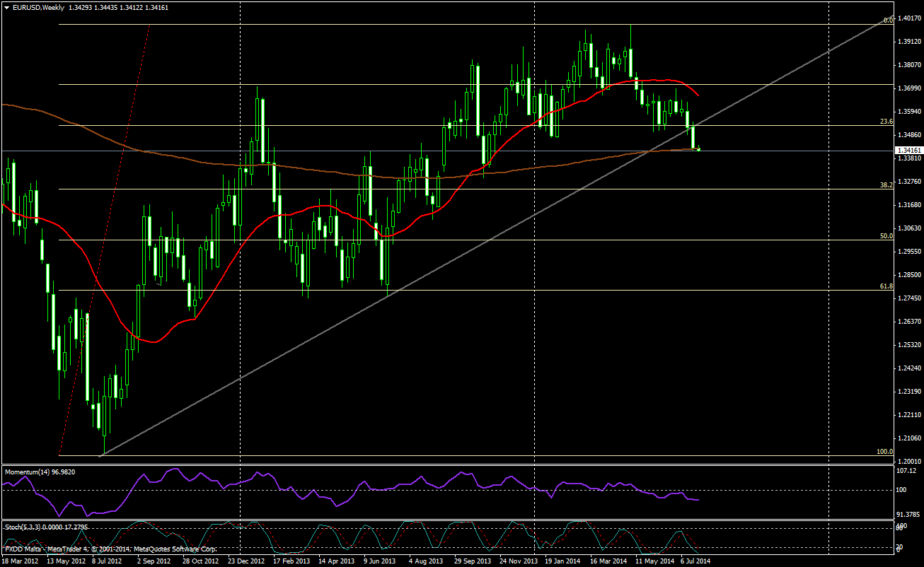The width and height of the screenshot is (924, 567).
Task: Click the 1.36990 price axis label
Action: 908,88
